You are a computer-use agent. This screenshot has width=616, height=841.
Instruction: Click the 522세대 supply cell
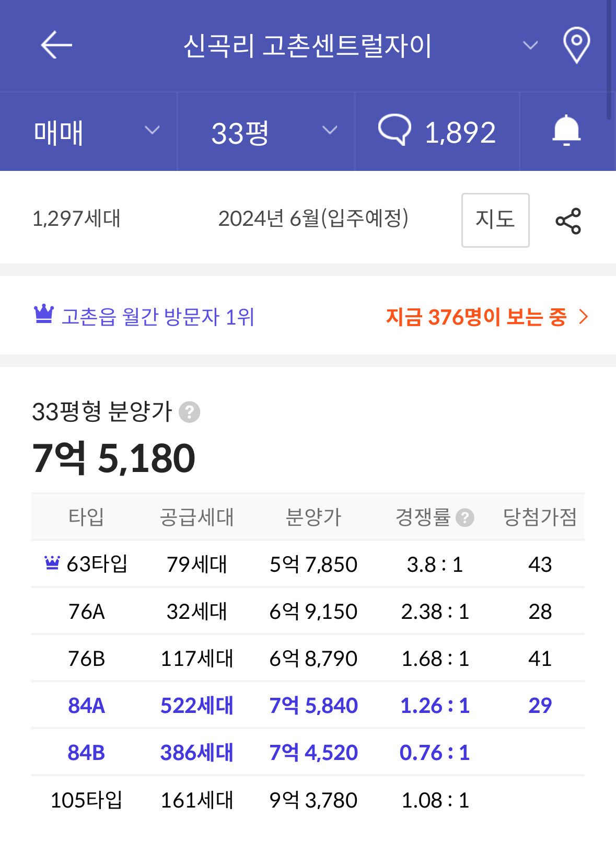click(x=197, y=705)
